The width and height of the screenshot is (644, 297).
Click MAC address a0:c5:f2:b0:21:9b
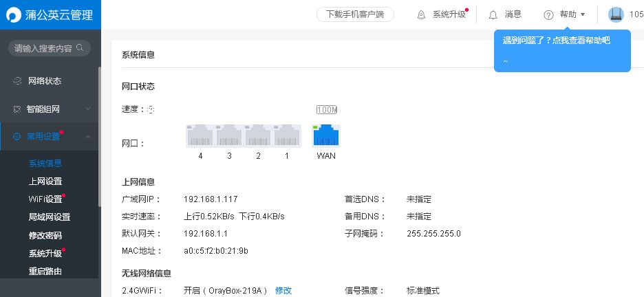coord(215,251)
